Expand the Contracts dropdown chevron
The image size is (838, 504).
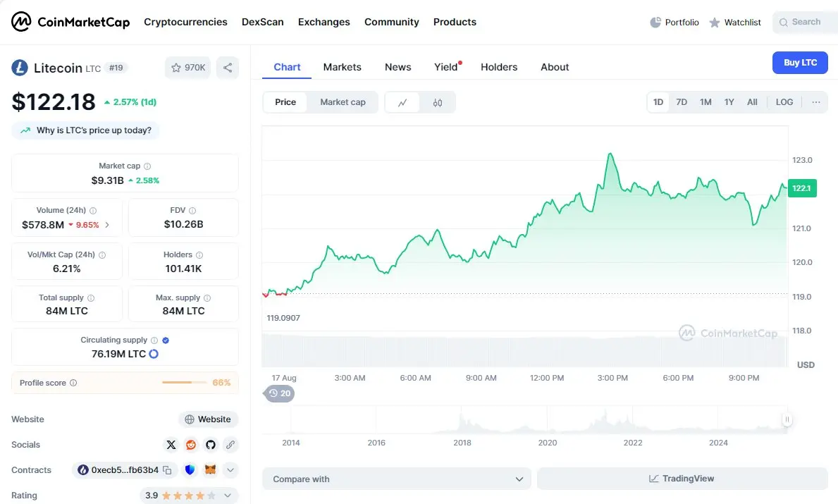[230, 469]
